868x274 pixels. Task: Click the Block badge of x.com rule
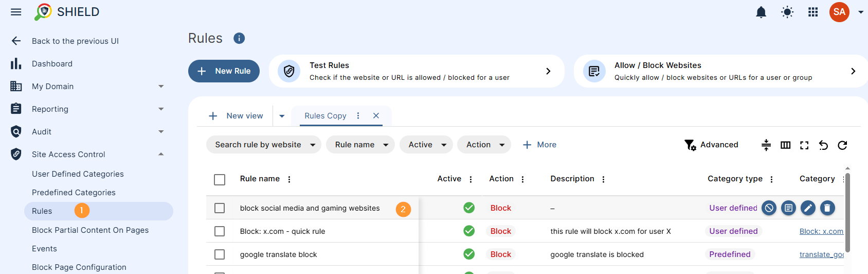point(500,231)
